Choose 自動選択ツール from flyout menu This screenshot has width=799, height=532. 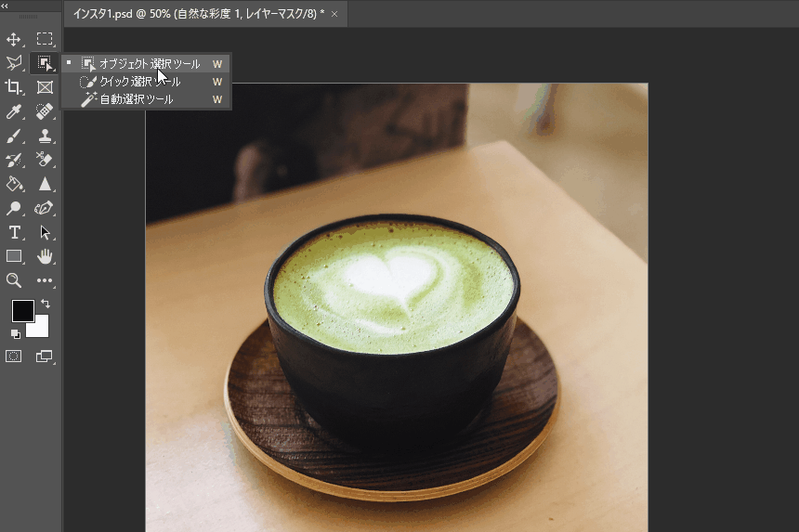coord(146,99)
